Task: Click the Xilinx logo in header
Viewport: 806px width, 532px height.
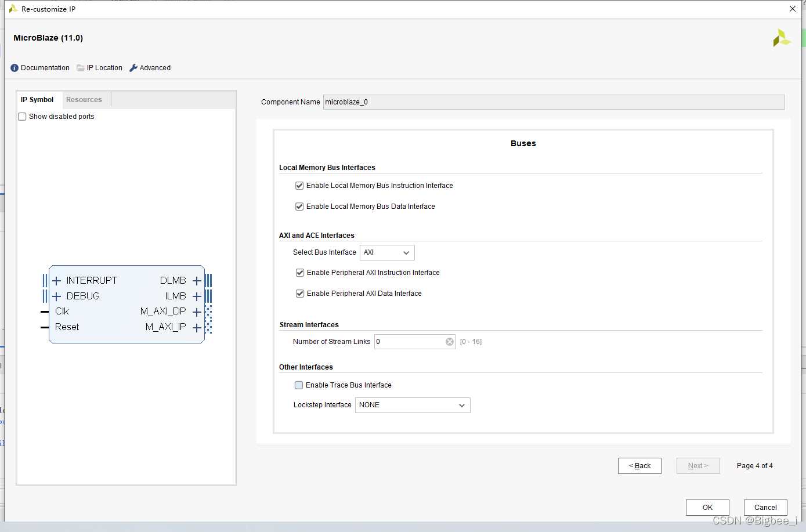Action: (782, 38)
